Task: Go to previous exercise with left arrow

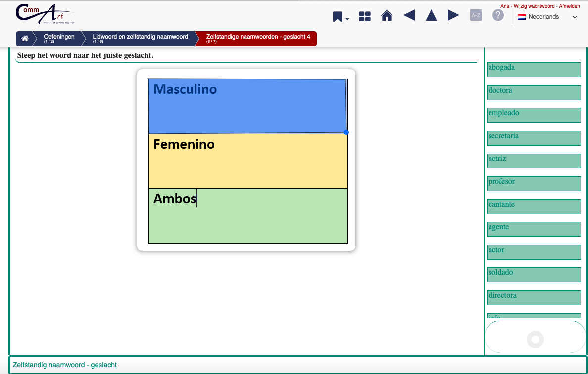Action: (x=409, y=15)
